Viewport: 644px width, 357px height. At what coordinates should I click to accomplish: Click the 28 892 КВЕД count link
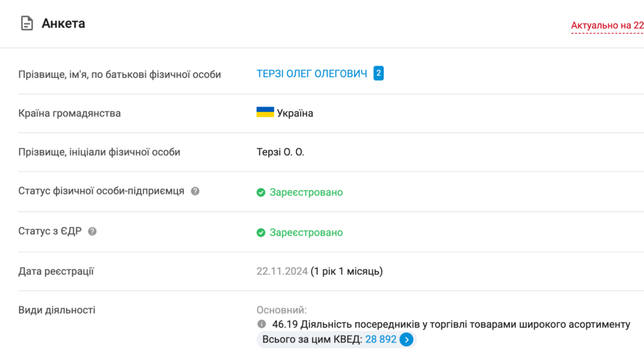coord(381,340)
